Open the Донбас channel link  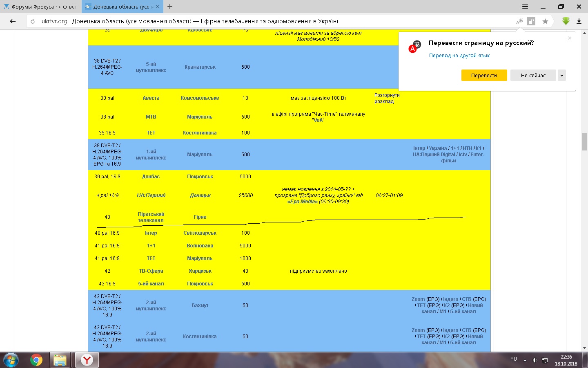pos(151,177)
